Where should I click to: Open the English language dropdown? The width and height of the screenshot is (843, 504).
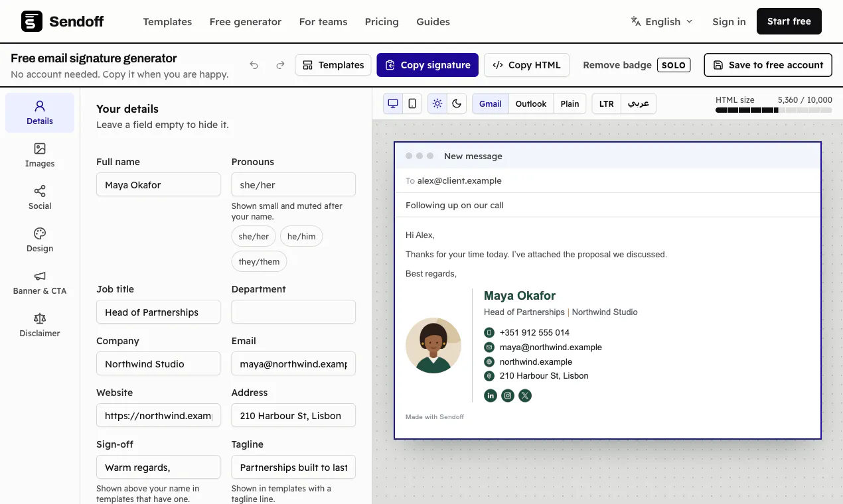[x=662, y=21]
